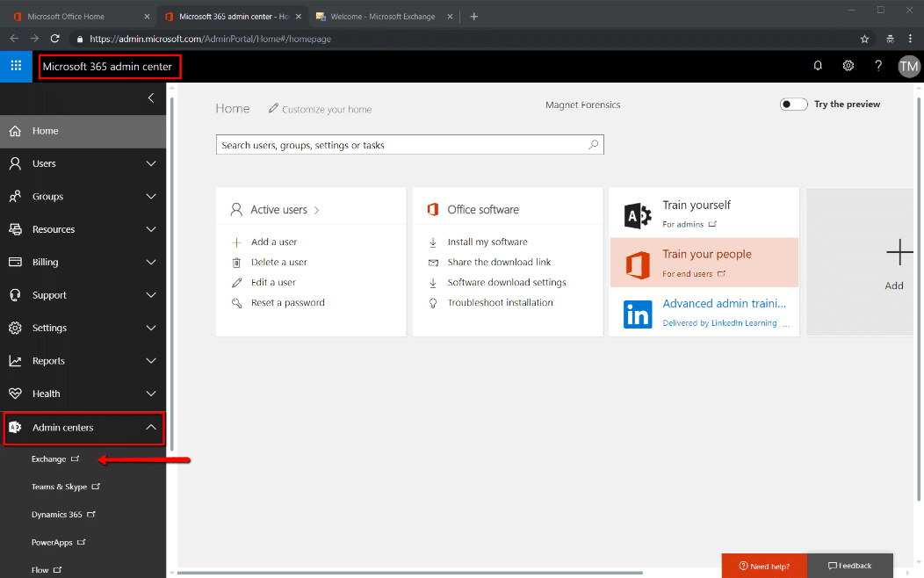This screenshot has height=578, width=924.
Task: Expand the Resources menu chevron
Action: pyautogui.click(x=151, y=229)
